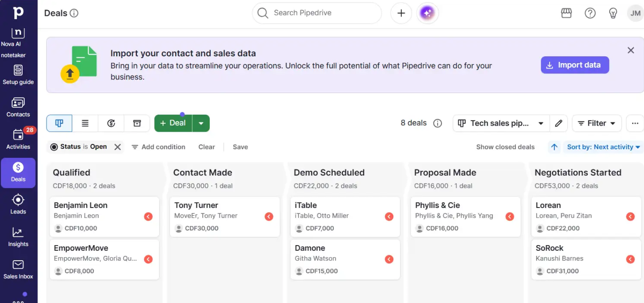Open the AI assistant sparkle icon
Image resolution: width=644 pixels, height=303 pixels.
click(x=427, y=13)
